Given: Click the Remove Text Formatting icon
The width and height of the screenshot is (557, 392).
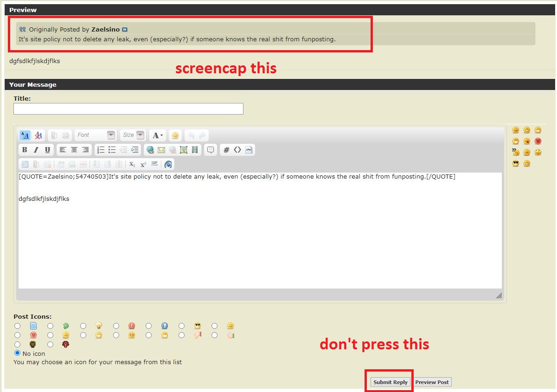Looking at the screenshot, I should [x=38, y=135].
